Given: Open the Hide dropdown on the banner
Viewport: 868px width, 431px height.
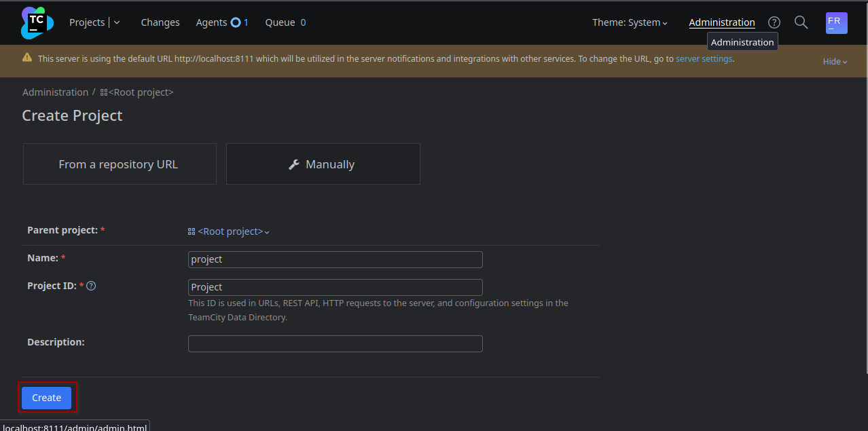Looking at the screenshot, I should 835,61.
